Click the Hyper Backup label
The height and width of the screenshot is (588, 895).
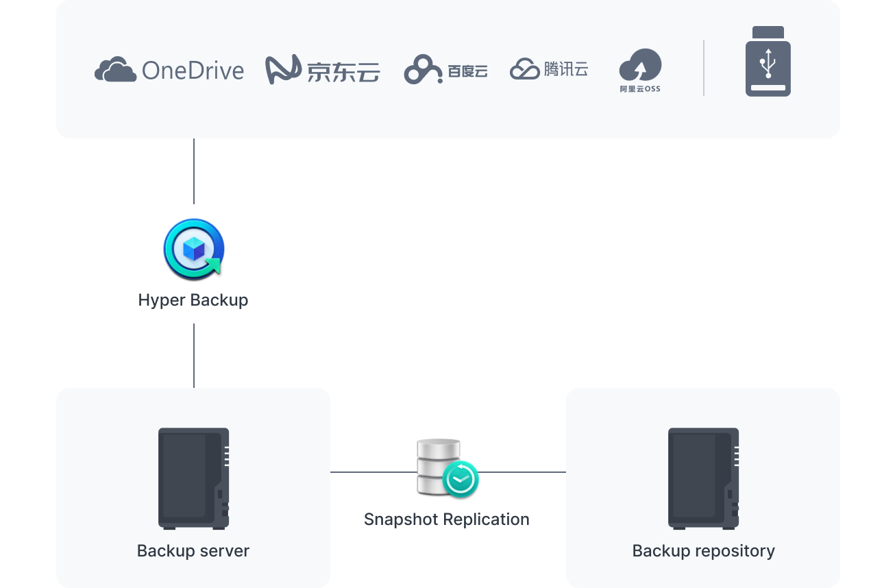(x=193, y=300)
